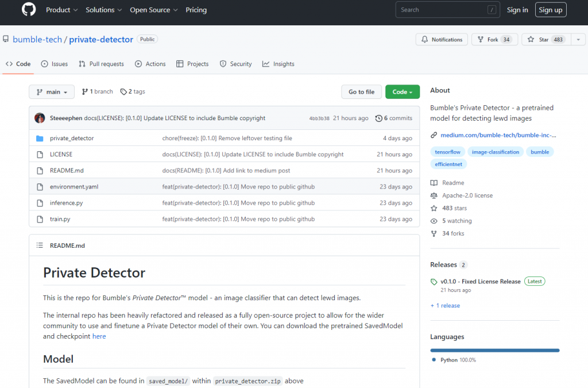Switch to the Issues tab
This screenshot has height=388, width=588.
[x=55, y=64]
